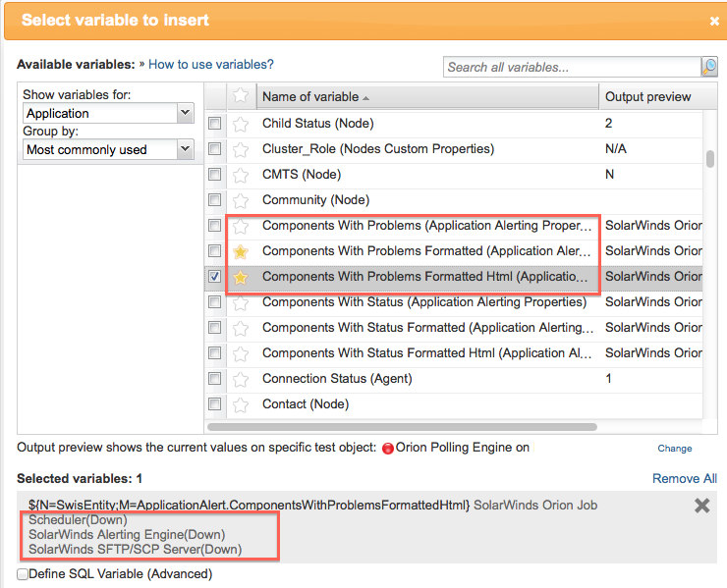Click Change test object link
Screen dimensions: 727x588
click(675, 448)
